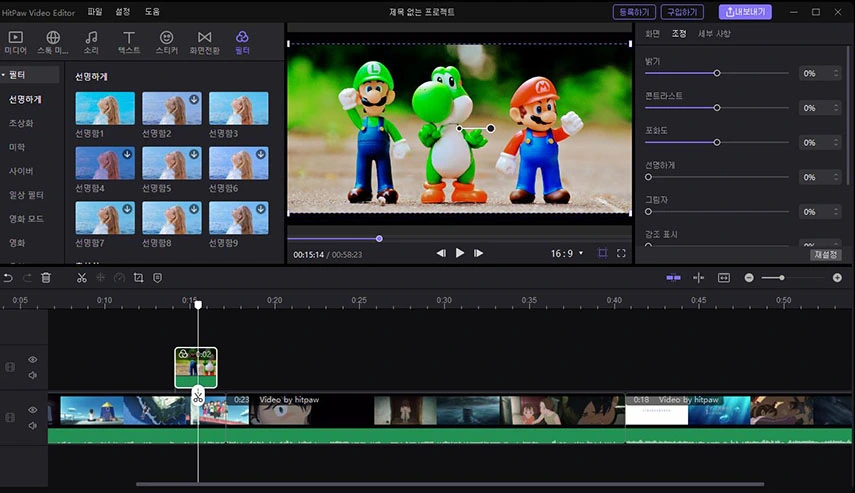Click the preview playback progress bar
The image size is (855, 493).
(x=459, y=239)
